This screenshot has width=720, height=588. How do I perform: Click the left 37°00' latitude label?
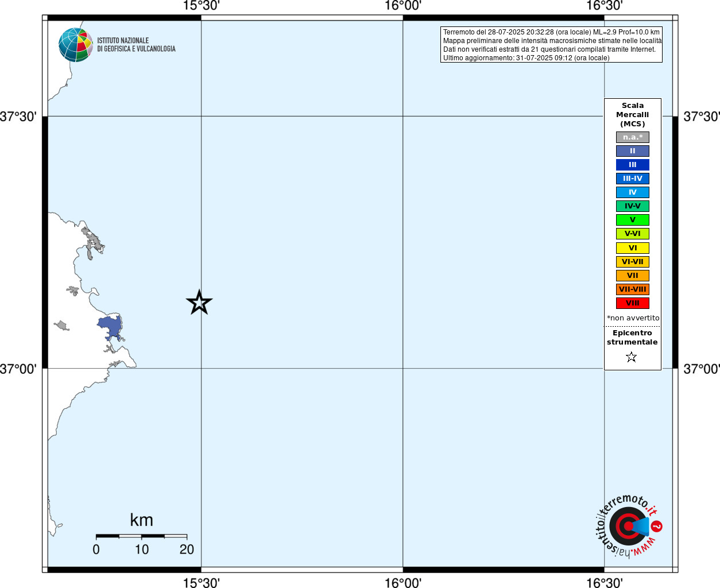[18, 369]
